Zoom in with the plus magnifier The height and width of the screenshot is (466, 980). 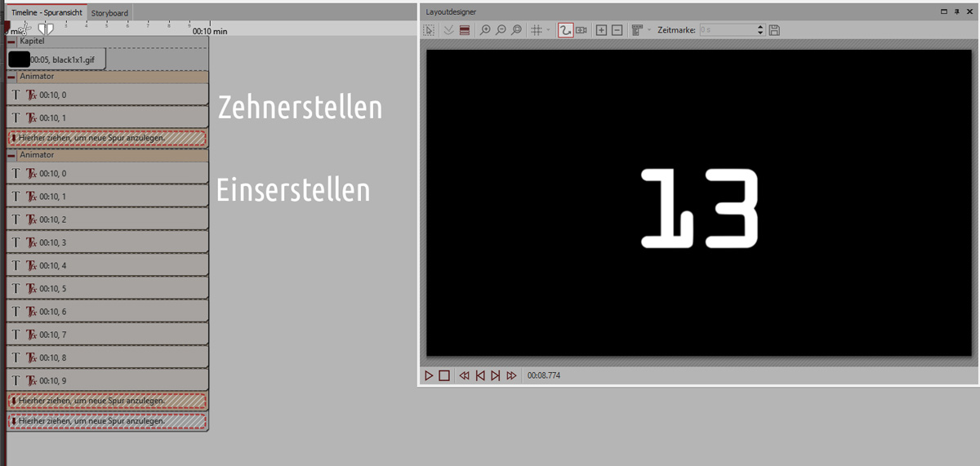click(x=485, y=30)
